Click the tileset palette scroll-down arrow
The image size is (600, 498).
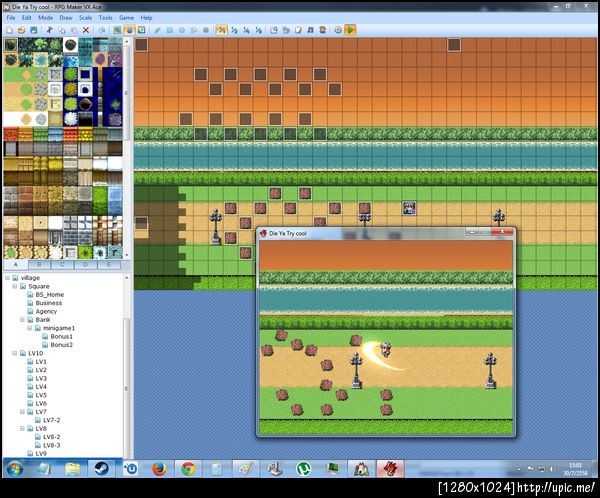point(127,255)
